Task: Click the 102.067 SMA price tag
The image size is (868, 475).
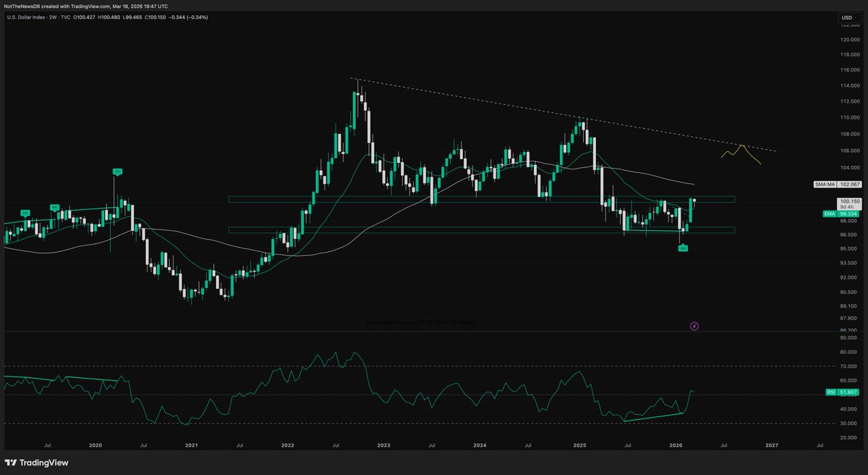Action: (x=848, y=185)
